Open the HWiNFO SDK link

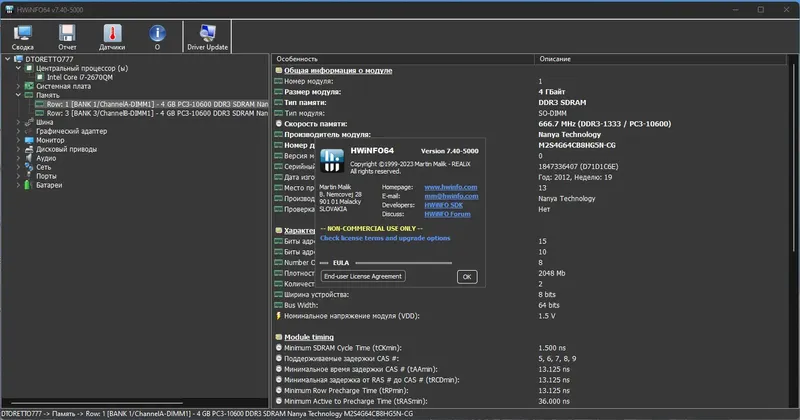(443, 205)
